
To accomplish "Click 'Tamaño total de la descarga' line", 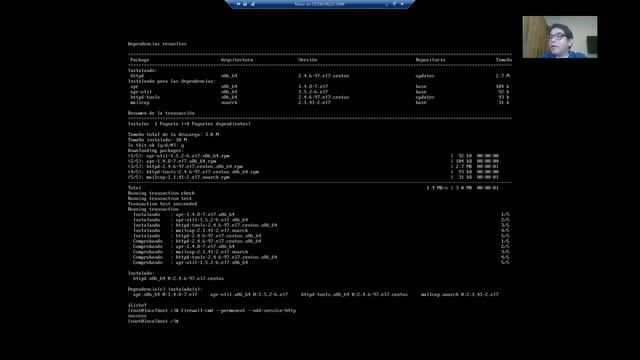I will click(173, 134).
